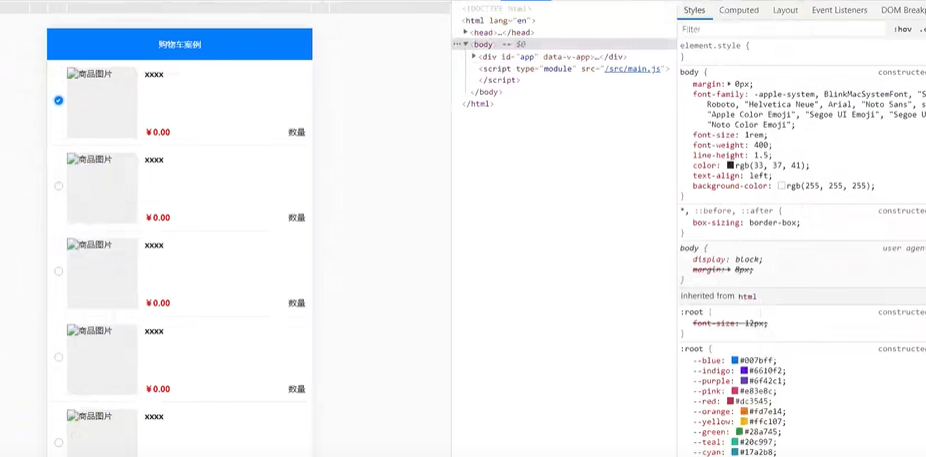Open the --purple #6f42c1 color swatch

(744, 381)
